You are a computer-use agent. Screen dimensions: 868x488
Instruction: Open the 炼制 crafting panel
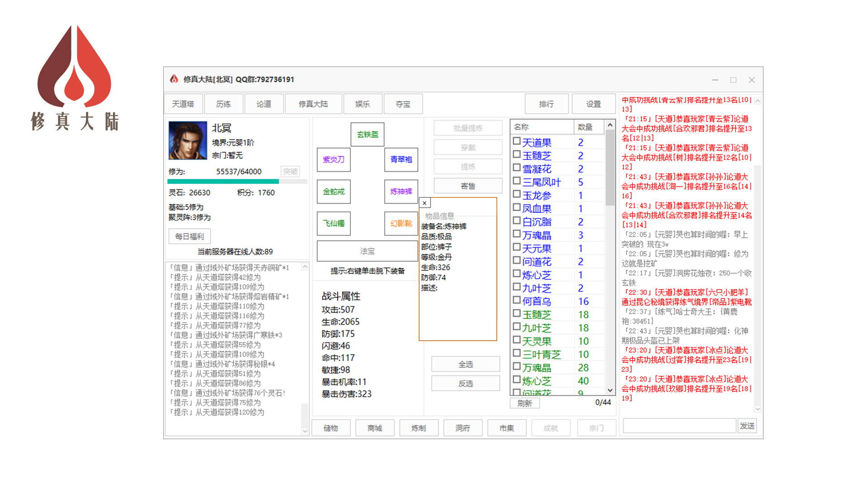(x=419, y=427)
